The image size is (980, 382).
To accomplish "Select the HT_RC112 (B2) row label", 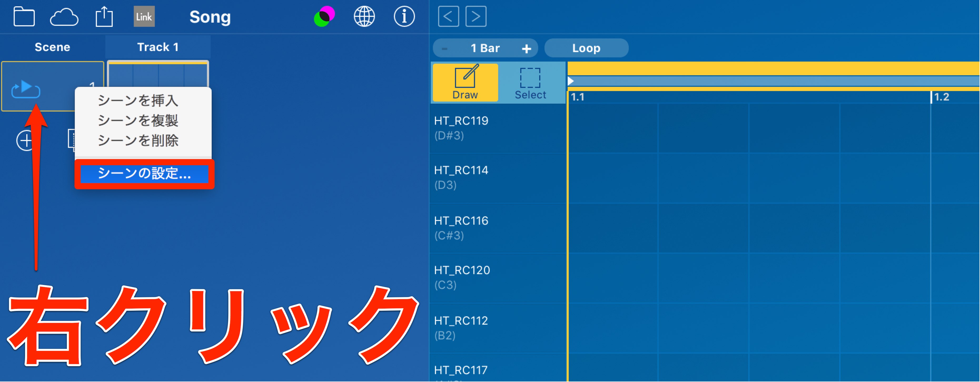I will [x=498, y=328].
